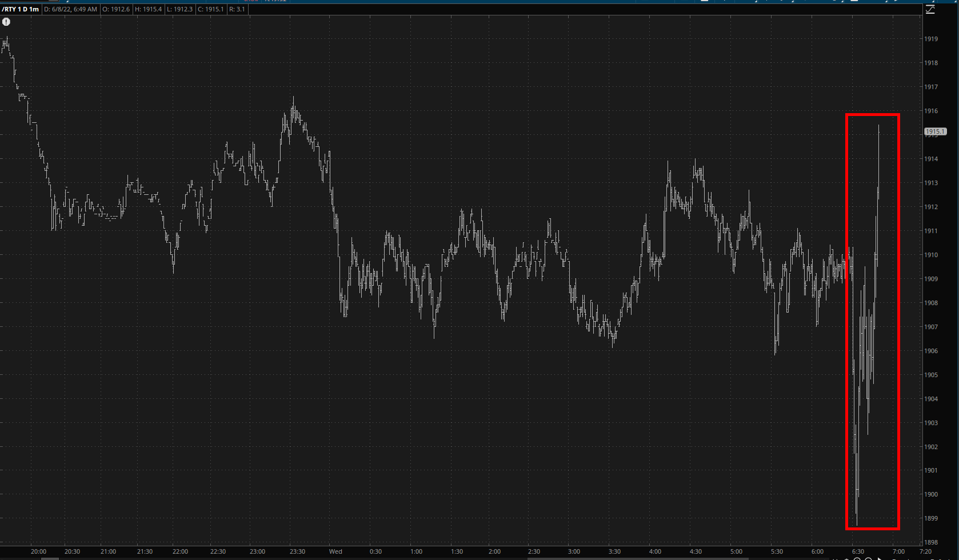
Task: Click the high price field H: 1915.4
Action: pos(148,9)
